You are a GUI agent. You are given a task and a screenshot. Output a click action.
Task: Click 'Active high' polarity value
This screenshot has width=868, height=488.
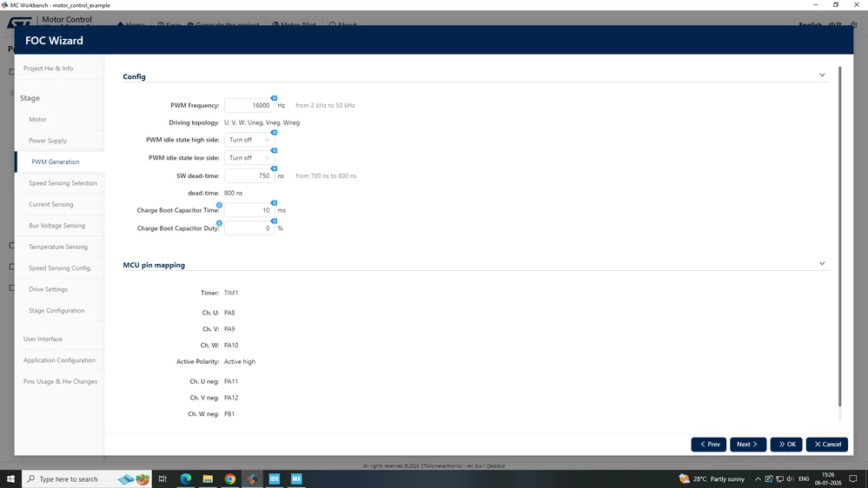(x=240, y=362)
